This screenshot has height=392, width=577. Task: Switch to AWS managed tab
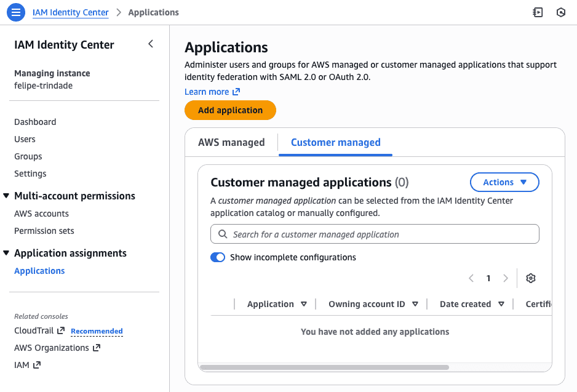pos(231,142)
